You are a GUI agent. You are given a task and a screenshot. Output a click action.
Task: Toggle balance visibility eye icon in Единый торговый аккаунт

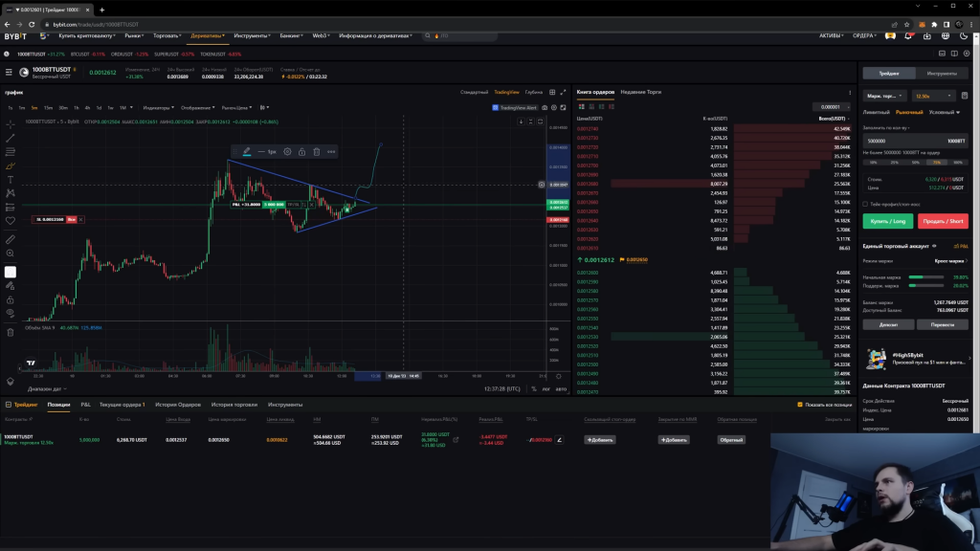[934, 246]
